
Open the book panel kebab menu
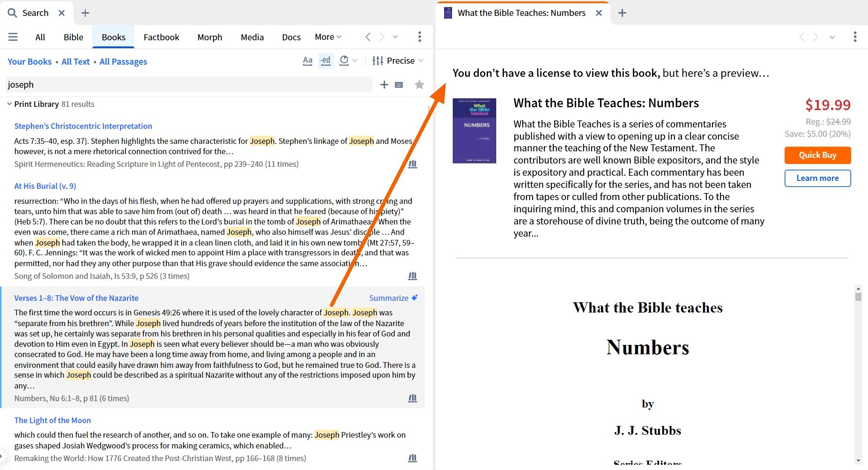coord(855,37)
